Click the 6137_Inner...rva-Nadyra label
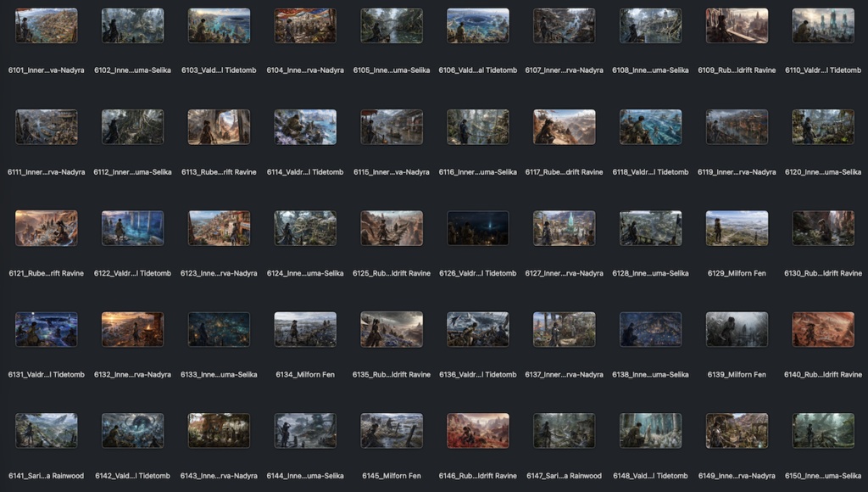Image resolution: width=868 pixels, height=492 pixels. (x=564, y=375)
